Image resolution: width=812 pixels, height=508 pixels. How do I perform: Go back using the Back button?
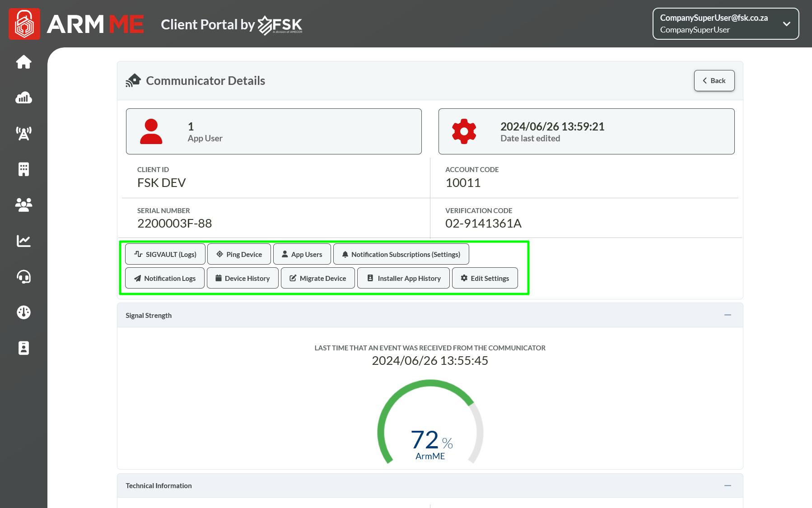click(x=714, y=81)
